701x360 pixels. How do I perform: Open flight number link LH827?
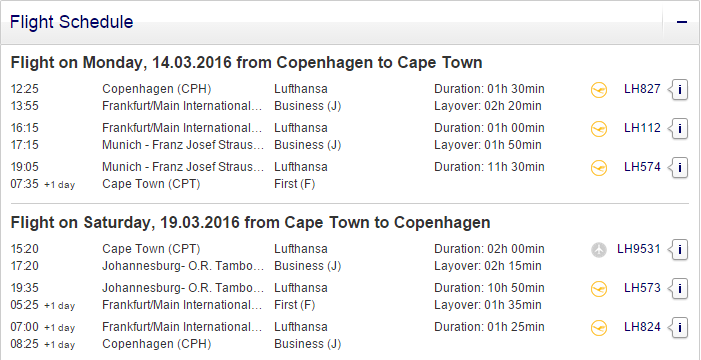pyautogui.click(x=642, y=89)
